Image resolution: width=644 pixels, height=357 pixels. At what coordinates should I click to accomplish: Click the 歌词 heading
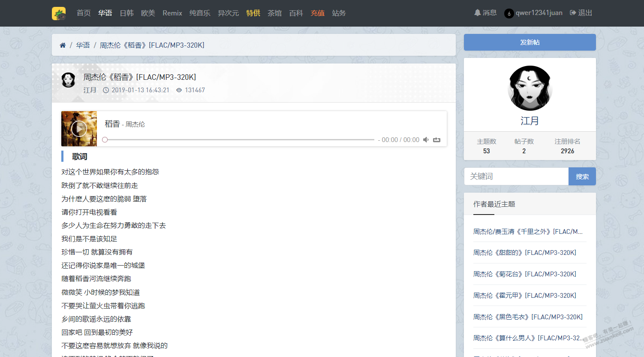pos(80,157)
